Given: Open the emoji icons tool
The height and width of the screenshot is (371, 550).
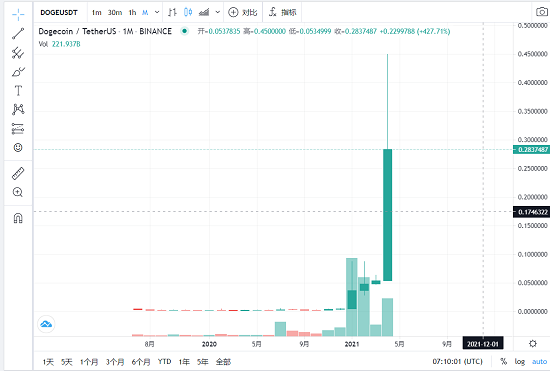Looking at the screenshot, I should click(18, 147).
